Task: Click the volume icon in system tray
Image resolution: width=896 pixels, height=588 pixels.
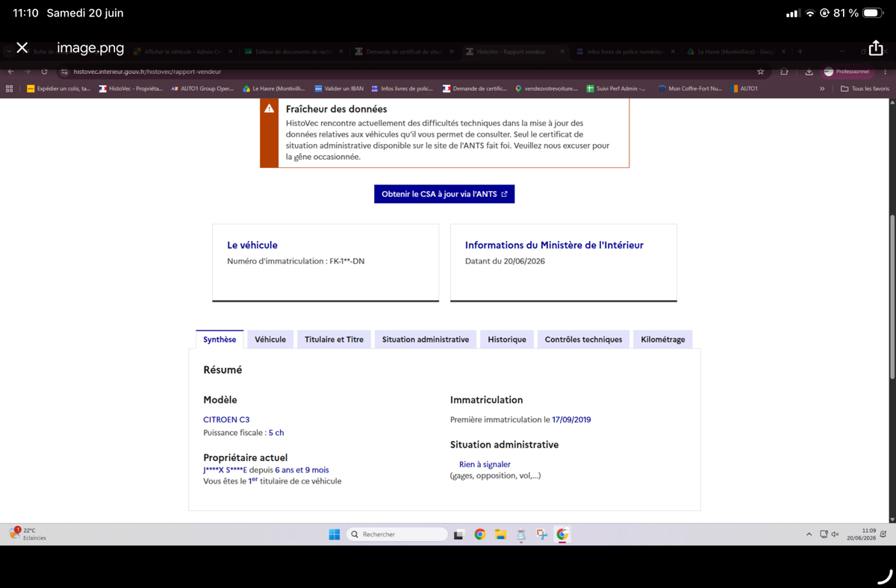Action: click(x=835, y=534)
